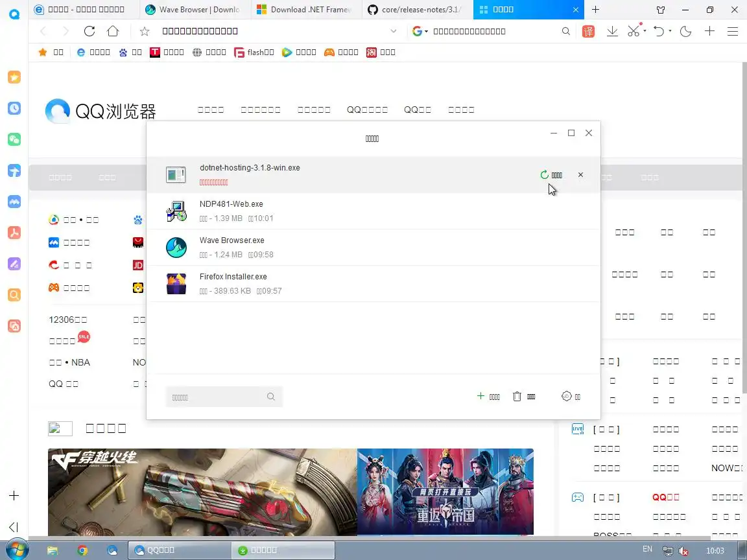Select the Wave Browser.exe download entry
The height and width of the screenshot is (560, 747).
click(x=373, y=247)
